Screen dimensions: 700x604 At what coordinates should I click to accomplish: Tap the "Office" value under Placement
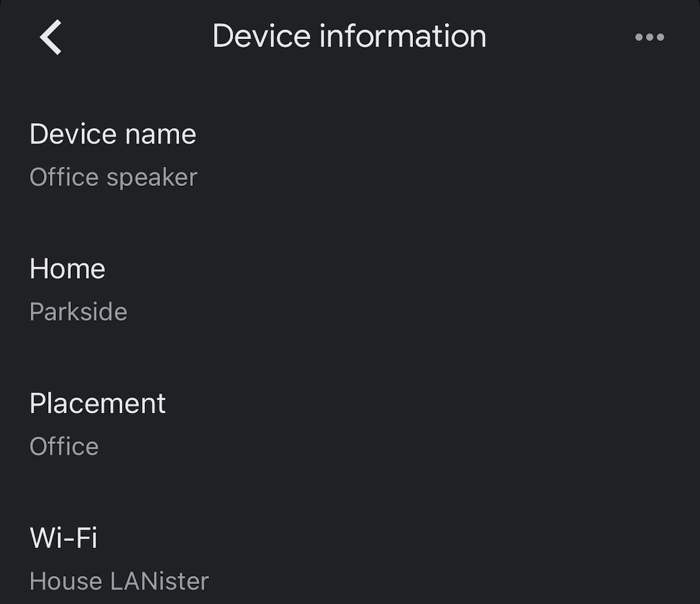(64, 447)
